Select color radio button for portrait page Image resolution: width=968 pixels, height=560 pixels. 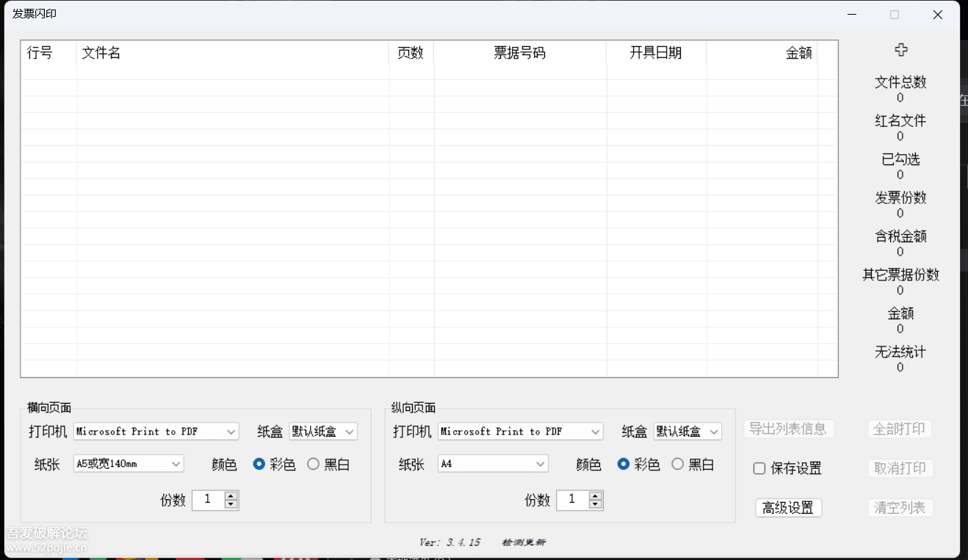(624, 465)
